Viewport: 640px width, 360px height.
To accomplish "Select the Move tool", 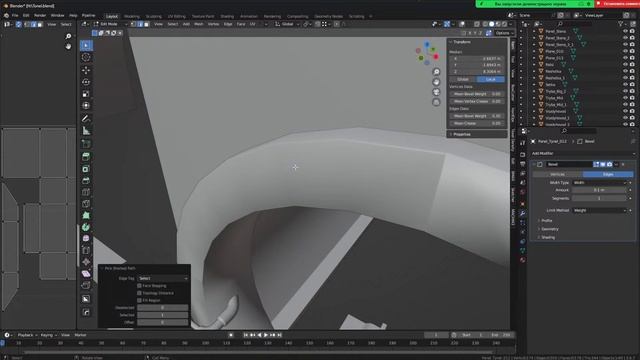I will pos(86,70).
